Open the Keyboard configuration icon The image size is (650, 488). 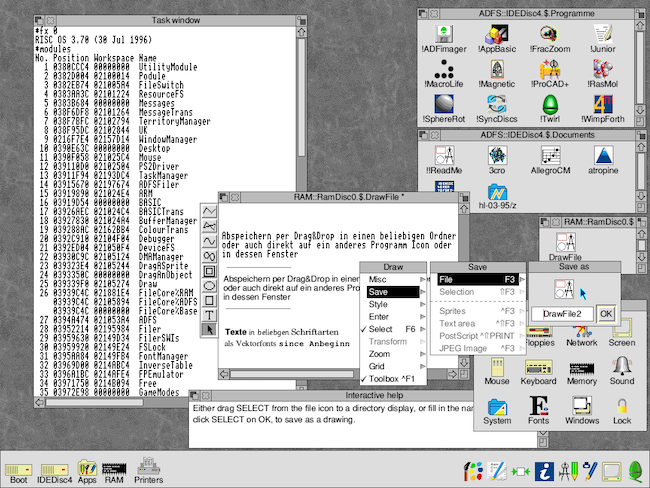pyautogui.click(x=538, y=368)
